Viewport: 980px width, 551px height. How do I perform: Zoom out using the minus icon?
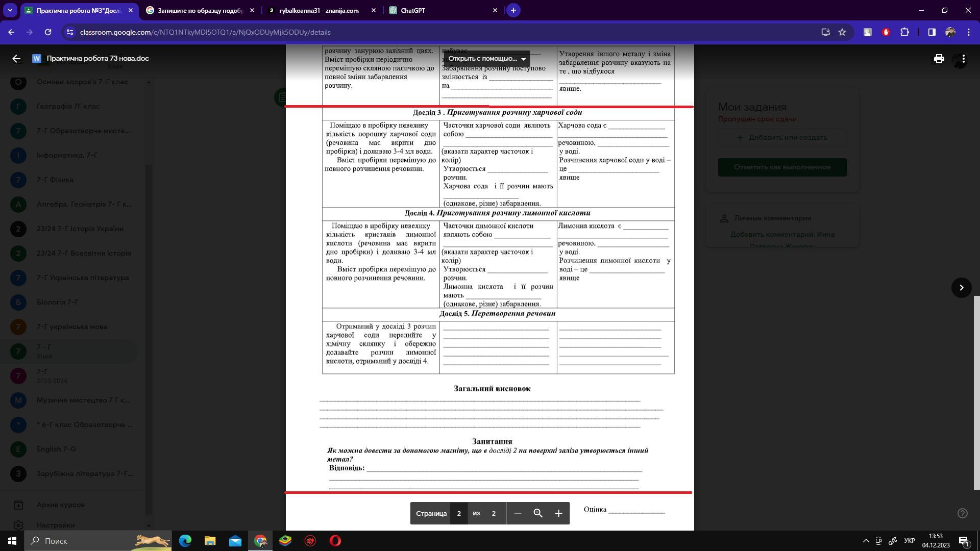(x=518, y=513)
